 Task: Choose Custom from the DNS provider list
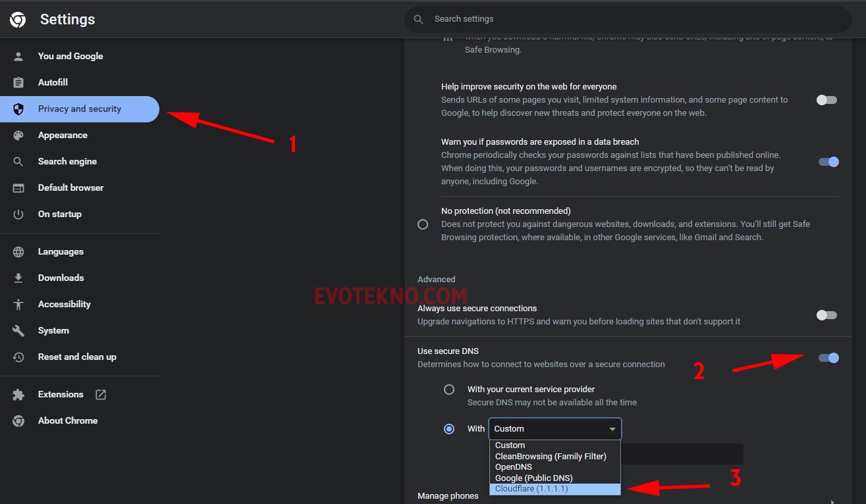[555, 445]
